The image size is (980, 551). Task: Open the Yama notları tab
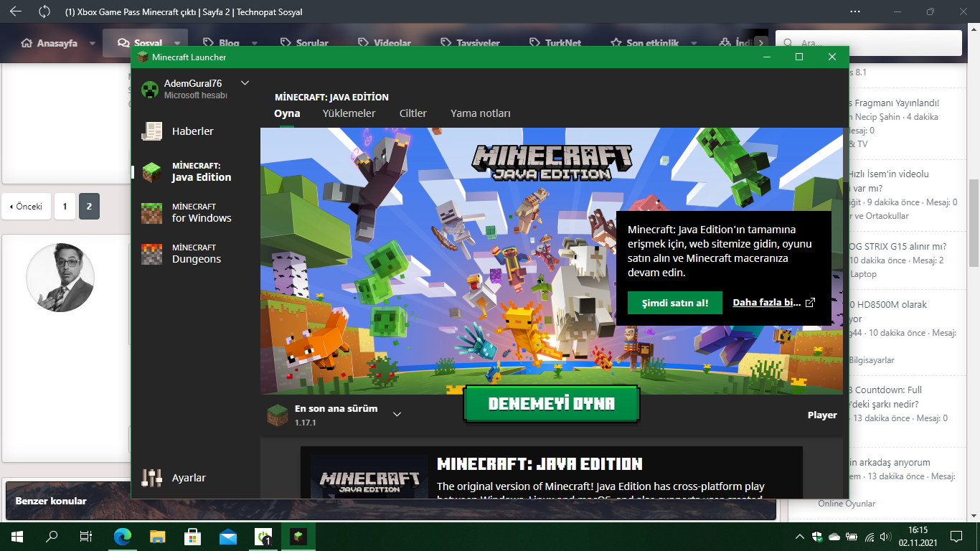pyautogui.click(x=481, y=113)
